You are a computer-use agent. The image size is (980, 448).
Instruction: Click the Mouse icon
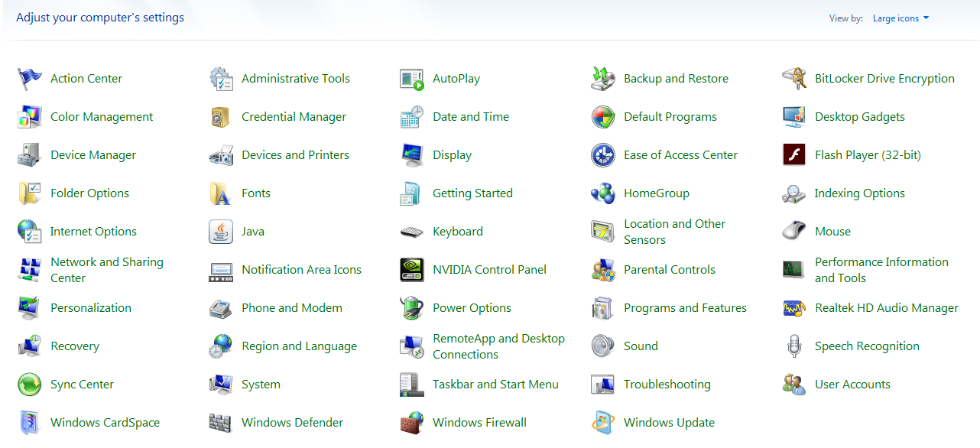[x=794, y=232]
